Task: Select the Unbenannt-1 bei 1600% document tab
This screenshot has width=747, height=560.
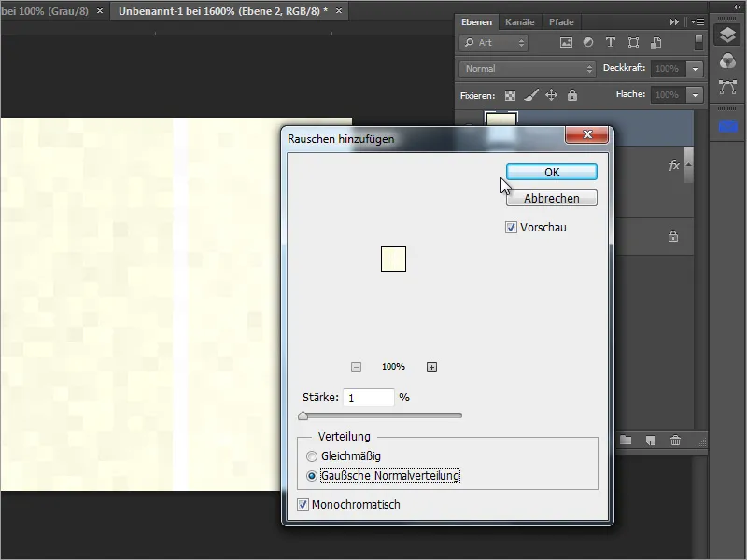Action: pyautogui.click(x=223, y=10)
